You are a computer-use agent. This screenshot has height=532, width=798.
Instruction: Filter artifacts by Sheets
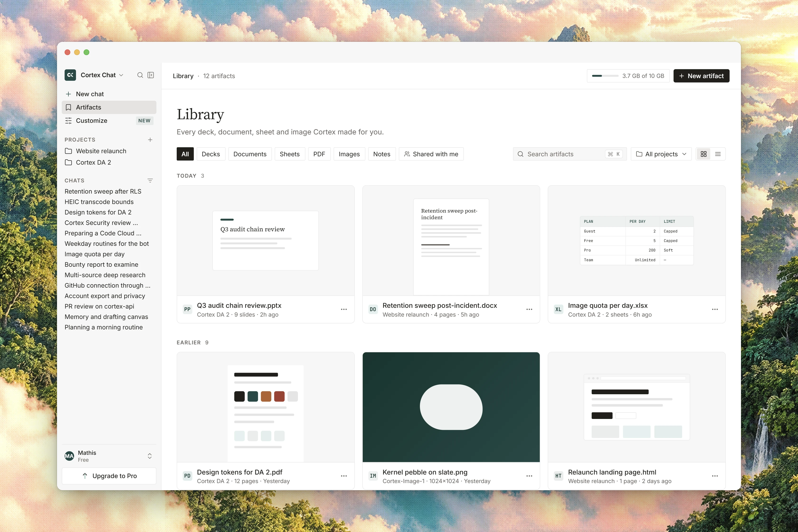click(290, 154)
